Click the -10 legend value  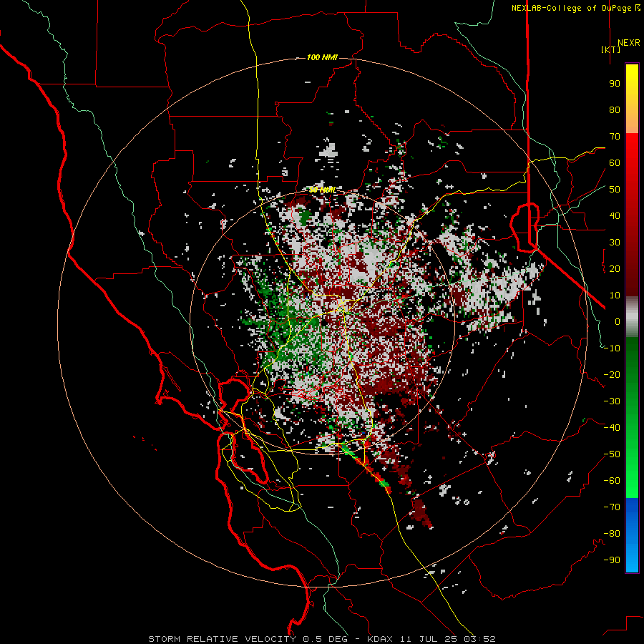(x=612, y=348)
